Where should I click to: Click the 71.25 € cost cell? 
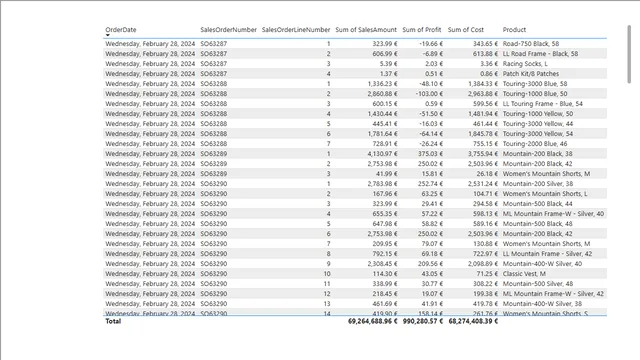[x=487, y=274]
